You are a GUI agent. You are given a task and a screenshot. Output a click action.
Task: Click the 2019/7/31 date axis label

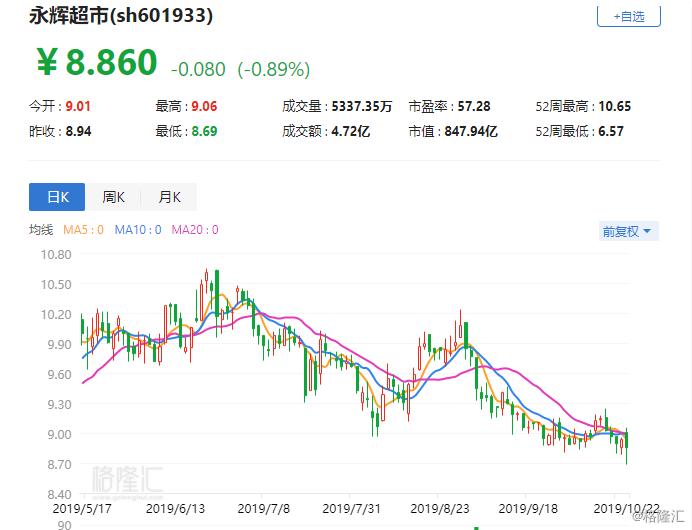351,509
